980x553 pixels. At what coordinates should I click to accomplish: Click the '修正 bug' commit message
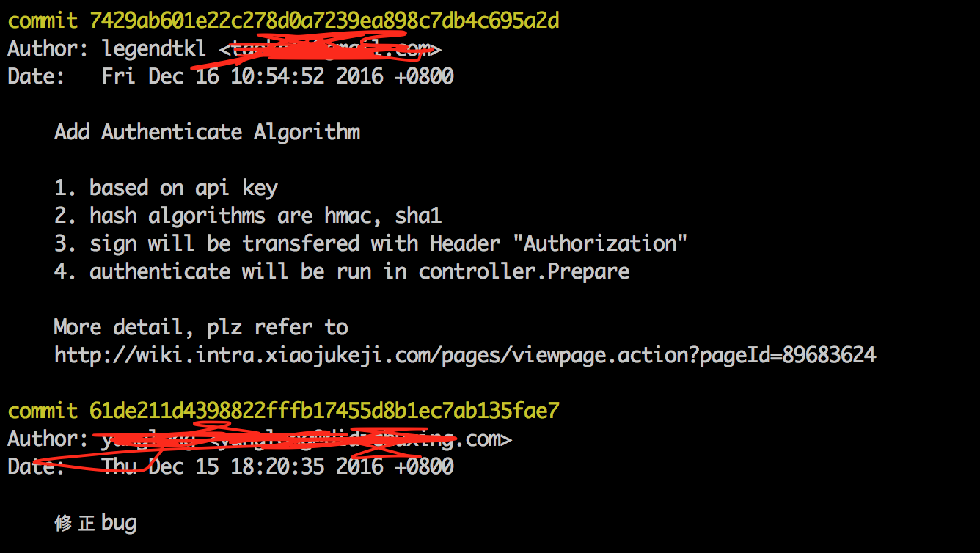click(95, 523)
